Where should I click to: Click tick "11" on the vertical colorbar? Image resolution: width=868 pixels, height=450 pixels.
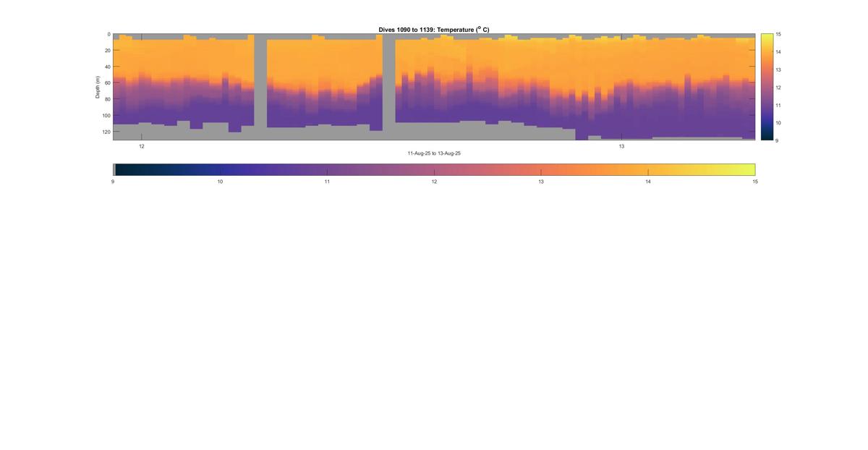click(x=778, y=105)
